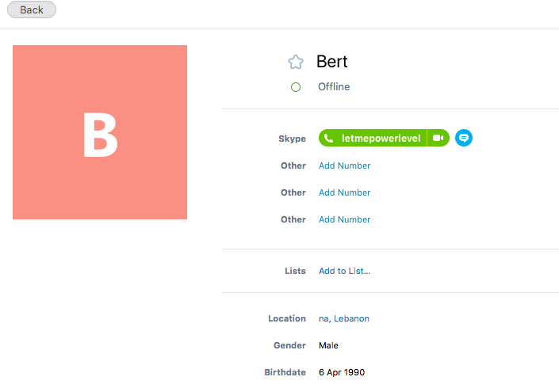This screenshot has width=559, height=392.
Task: Select the birthdate value 6 Apr 1990
Action: (342, 372)
